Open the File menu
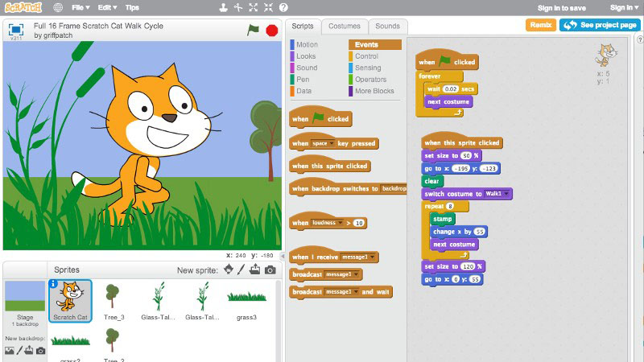644x362 pixels. pyautogui.click(x=80, y=7)
